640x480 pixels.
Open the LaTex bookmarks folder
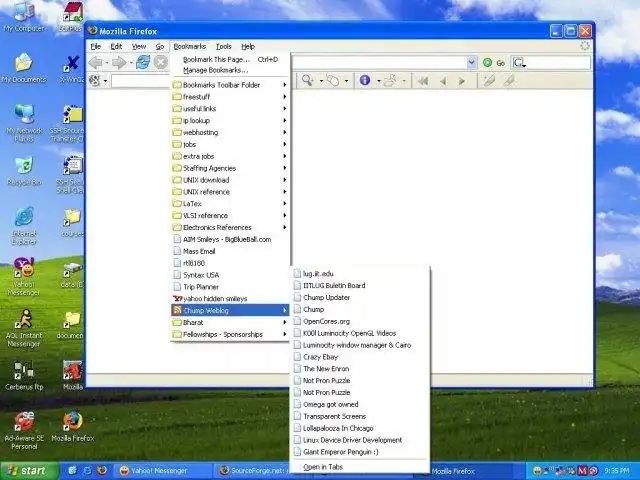231,204
